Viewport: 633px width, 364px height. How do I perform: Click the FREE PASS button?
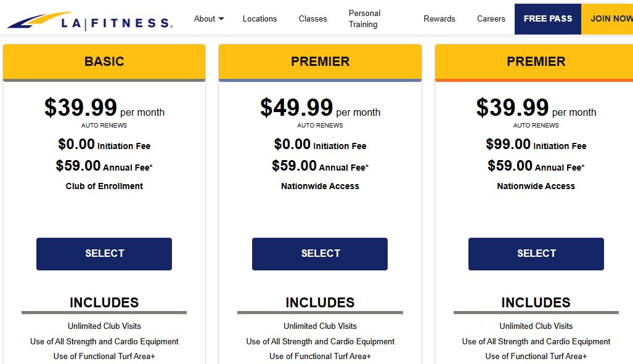tap(547, 18)
